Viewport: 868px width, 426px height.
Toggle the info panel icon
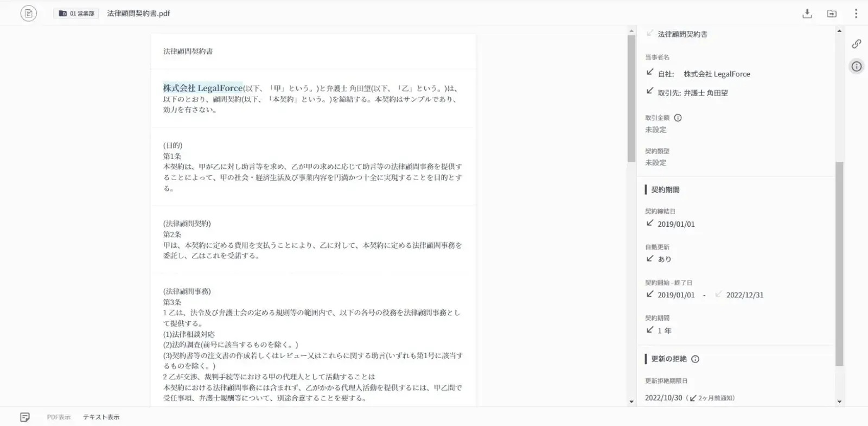point(856,67)
